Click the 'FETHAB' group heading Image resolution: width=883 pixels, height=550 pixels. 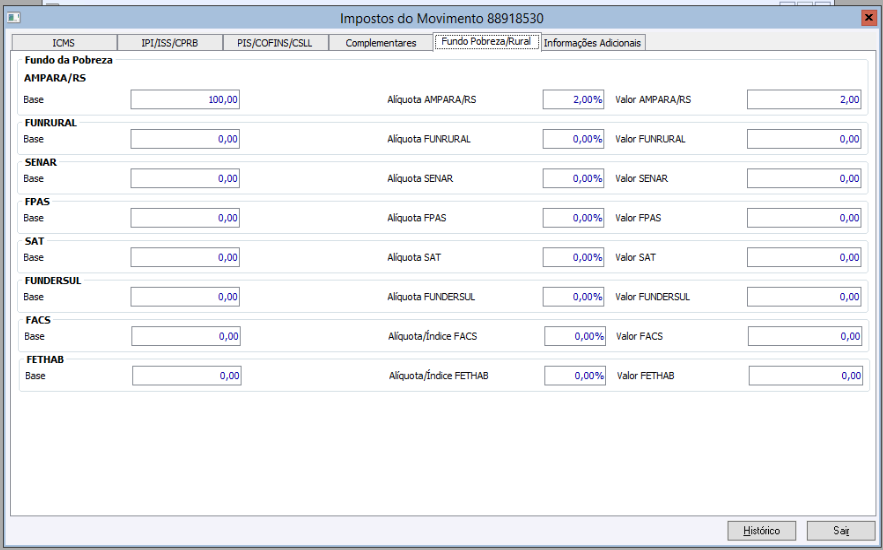(45, 359)
